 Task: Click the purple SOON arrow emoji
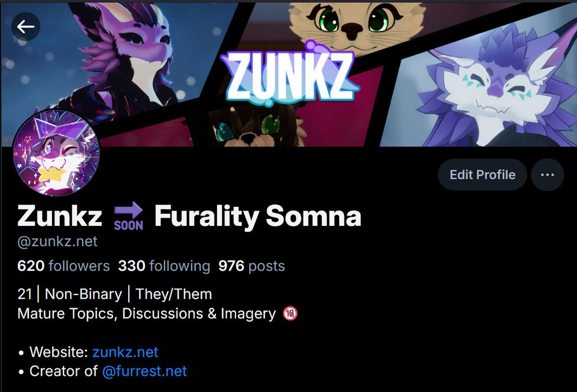point(128,216)
